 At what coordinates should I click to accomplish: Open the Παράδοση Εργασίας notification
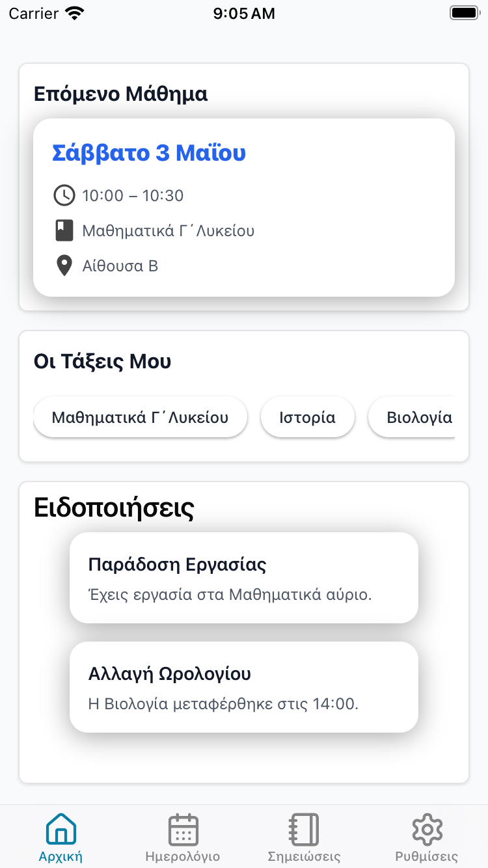point(243,578)
